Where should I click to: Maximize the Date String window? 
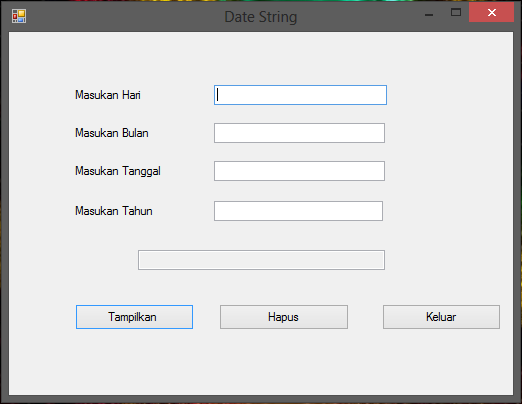[x=456, y=13]
